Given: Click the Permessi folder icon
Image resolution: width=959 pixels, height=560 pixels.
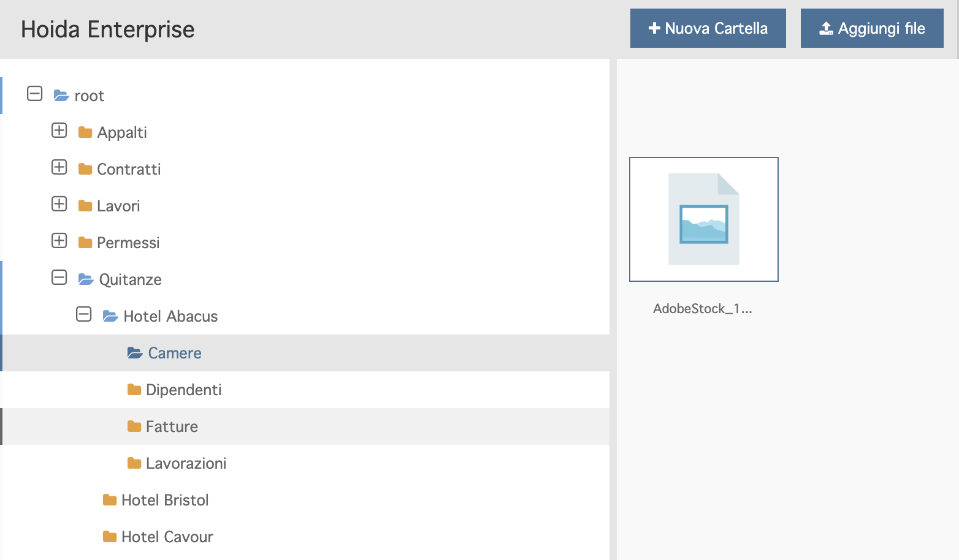Looking at the screenshot, I should point(85,243).
